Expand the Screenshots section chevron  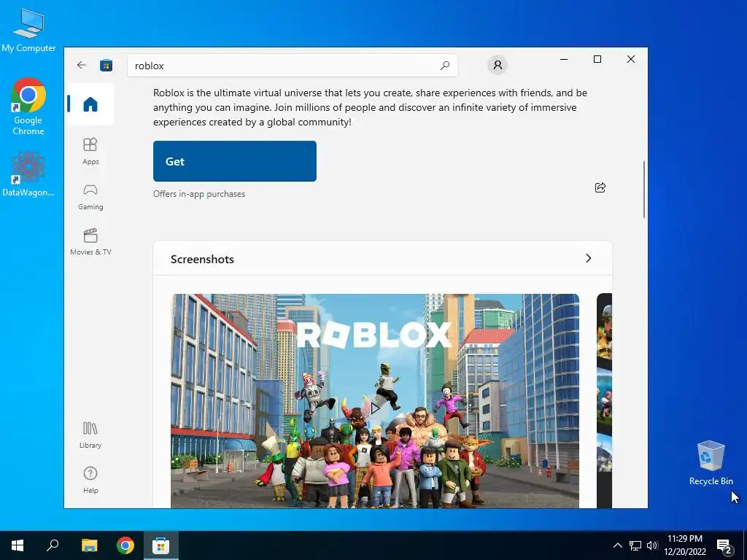[589, 258]
